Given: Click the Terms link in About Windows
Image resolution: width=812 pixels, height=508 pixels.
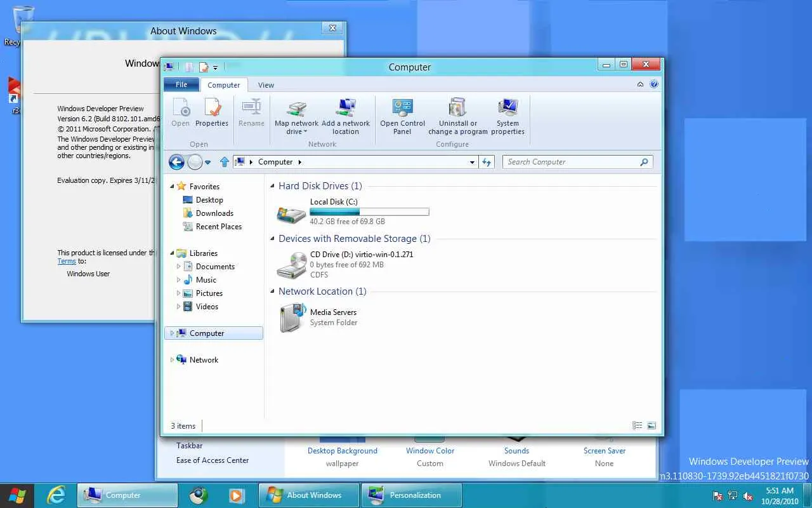Looking at the screenshot, I should point(67,261).
